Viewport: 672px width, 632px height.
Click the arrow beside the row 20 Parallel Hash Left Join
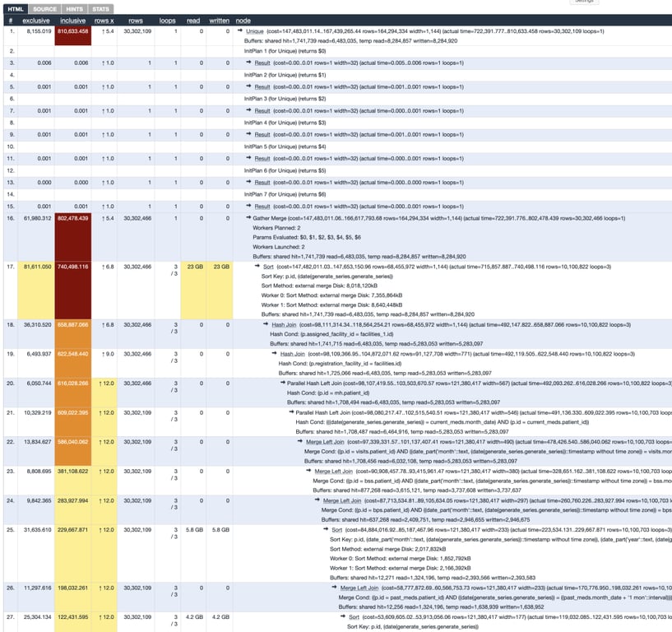point(283,383)
